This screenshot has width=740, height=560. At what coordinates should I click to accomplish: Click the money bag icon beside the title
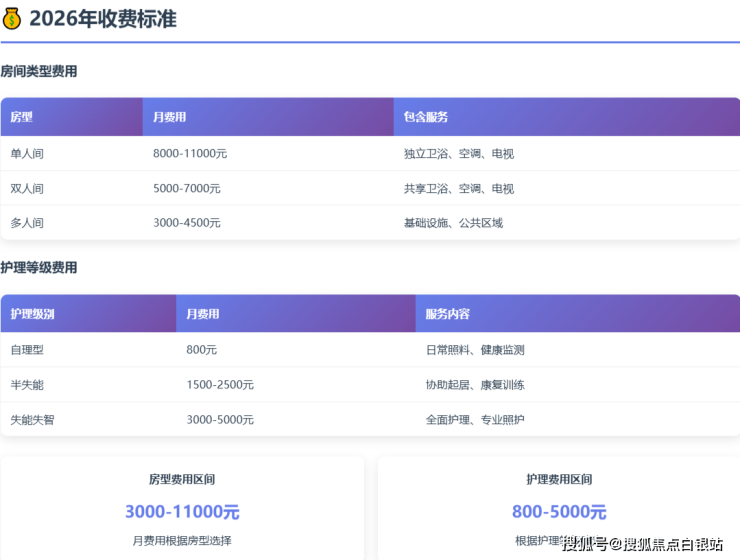click(12, 19)
